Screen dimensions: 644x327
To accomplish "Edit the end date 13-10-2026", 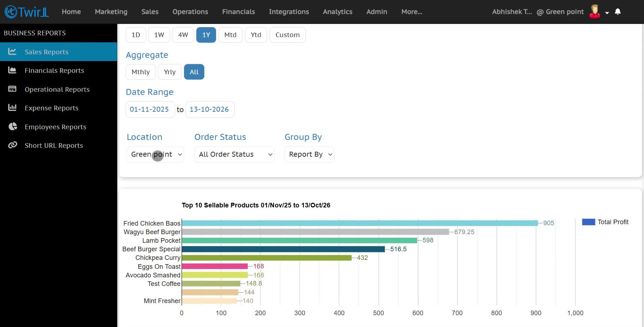I will tap(210, 109).
